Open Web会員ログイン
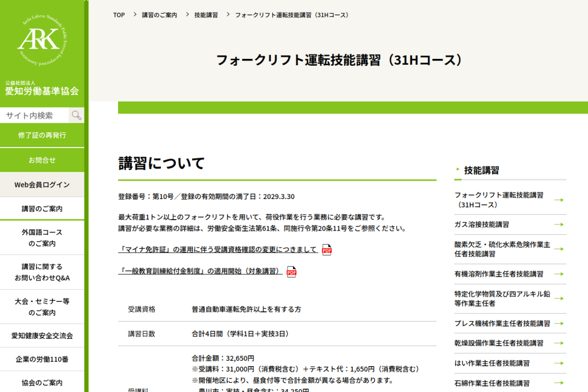 (42, 184)
